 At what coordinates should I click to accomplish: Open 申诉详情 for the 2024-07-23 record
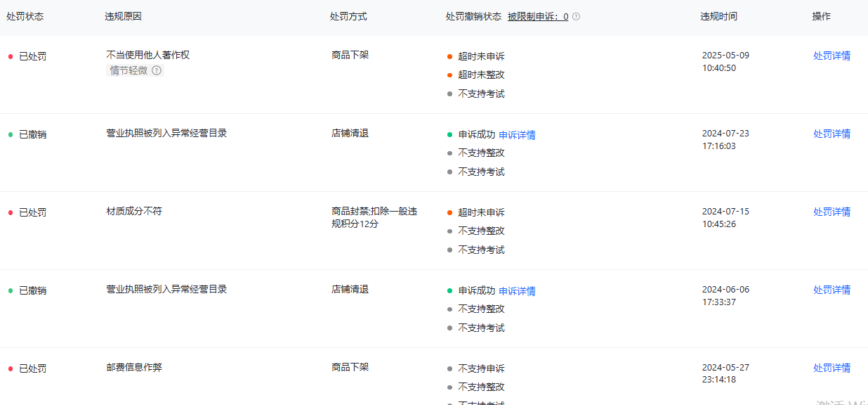517,135
